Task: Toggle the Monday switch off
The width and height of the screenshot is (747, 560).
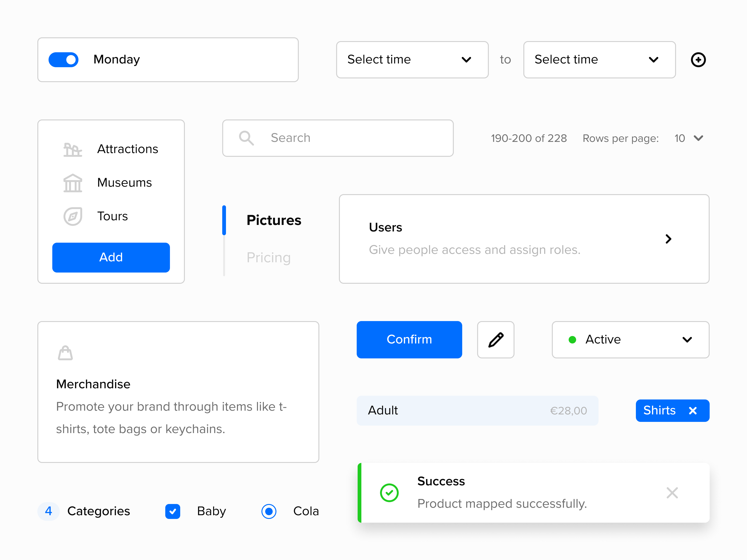Action: click(x=63, y=59)
